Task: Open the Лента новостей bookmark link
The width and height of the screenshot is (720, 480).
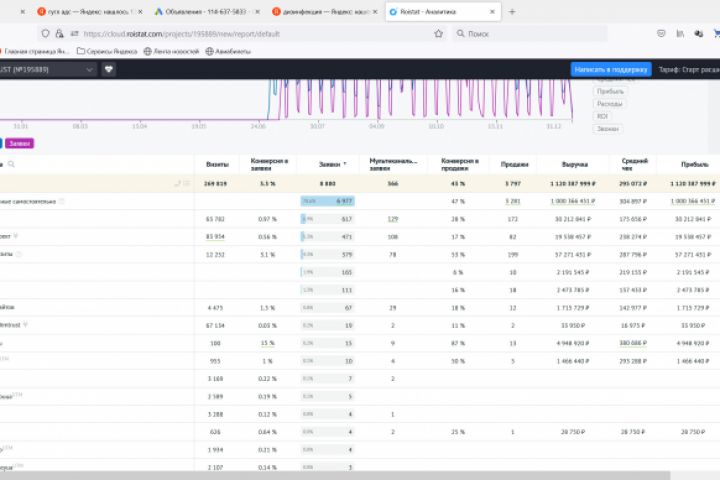Action: pyautogui.click(x=171, y=51)
